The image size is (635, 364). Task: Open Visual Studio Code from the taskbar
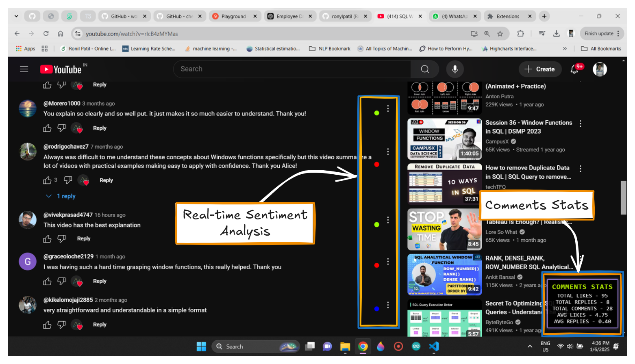click(434, 347)
